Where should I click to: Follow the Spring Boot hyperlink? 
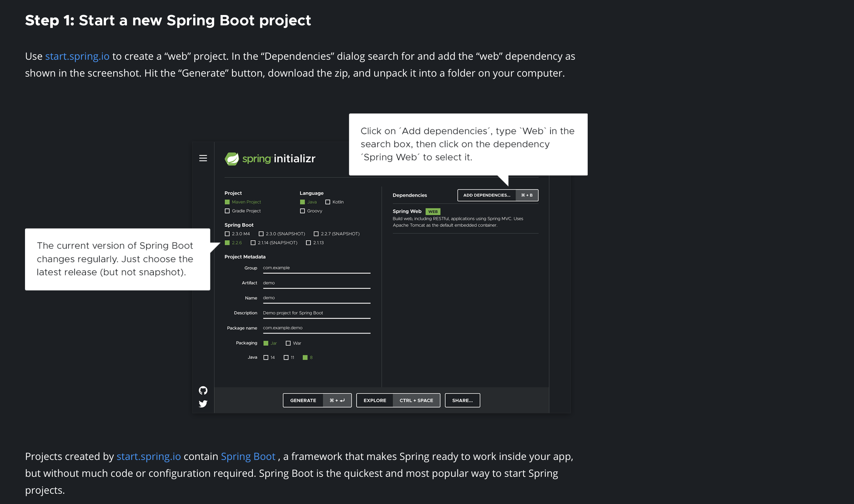coord(248,456)
